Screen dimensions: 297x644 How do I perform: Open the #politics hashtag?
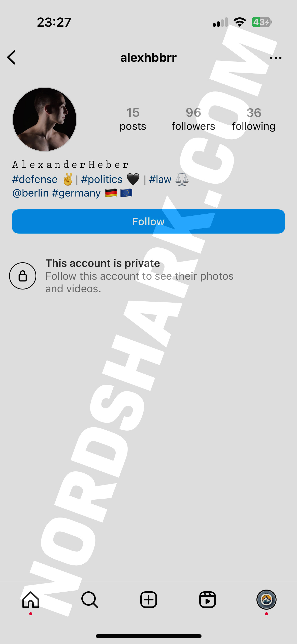click(x=102, y=179)
